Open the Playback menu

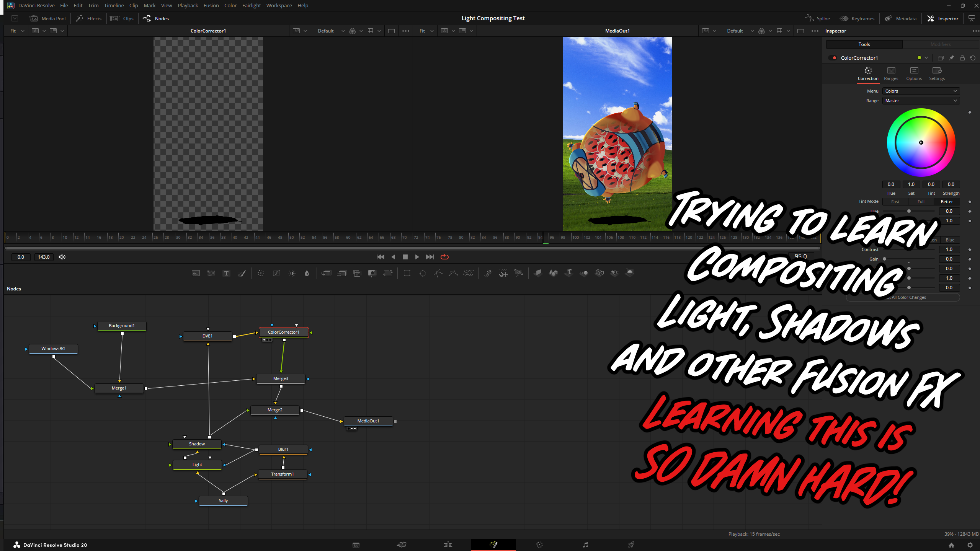click(x=188, y=5)
